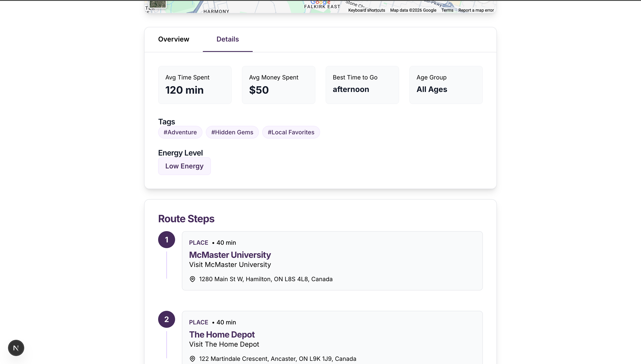
Task: Click the step 2 number circle
Action: click(x=167, y=319)
